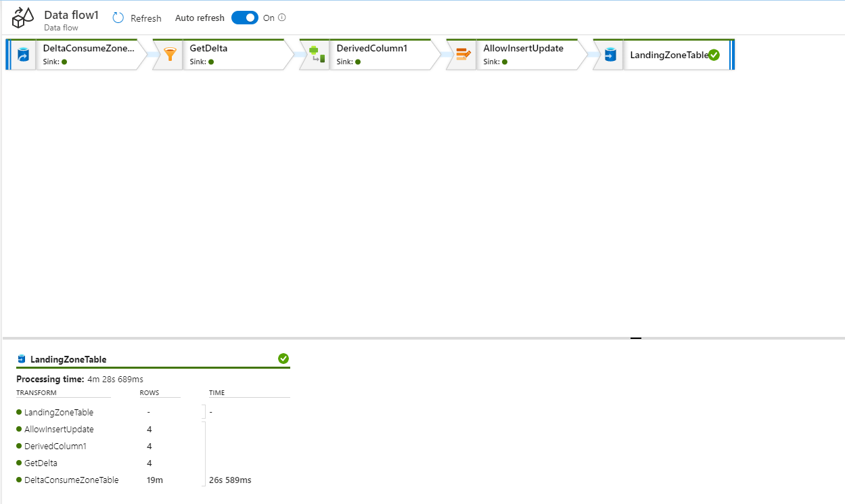
Task: Click the details panel LandingZoneTable database icon
Action: [22, 359]
